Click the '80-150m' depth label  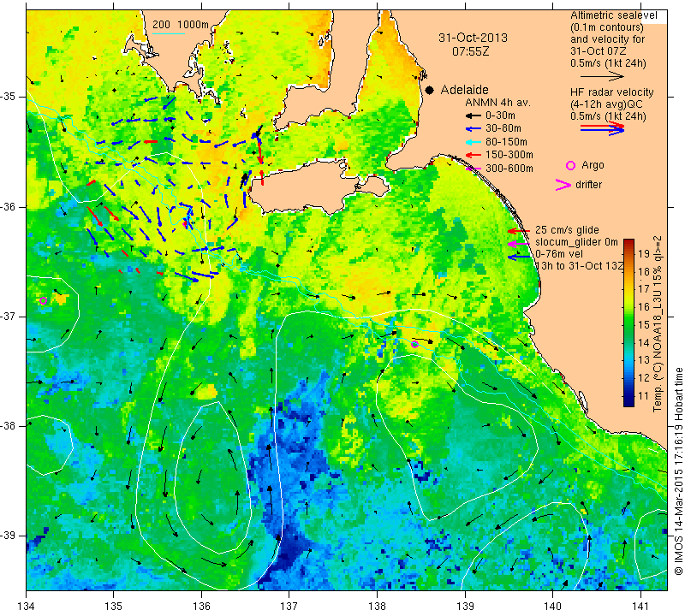(506, 142)
